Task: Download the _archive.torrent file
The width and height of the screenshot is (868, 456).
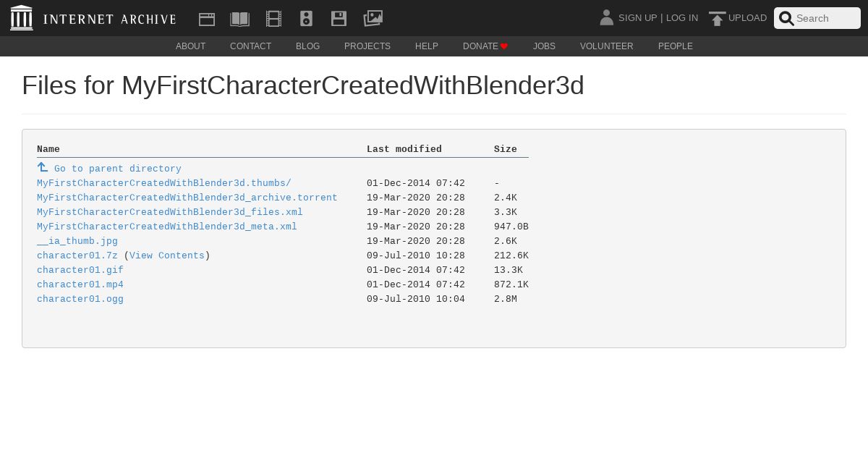Action: coord(187,198)
